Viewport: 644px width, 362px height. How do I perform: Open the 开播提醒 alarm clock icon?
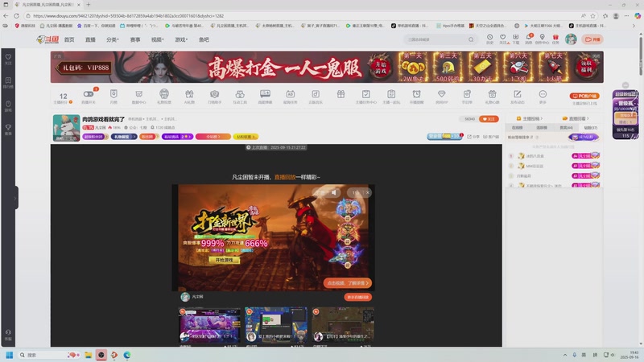(416, 97)
